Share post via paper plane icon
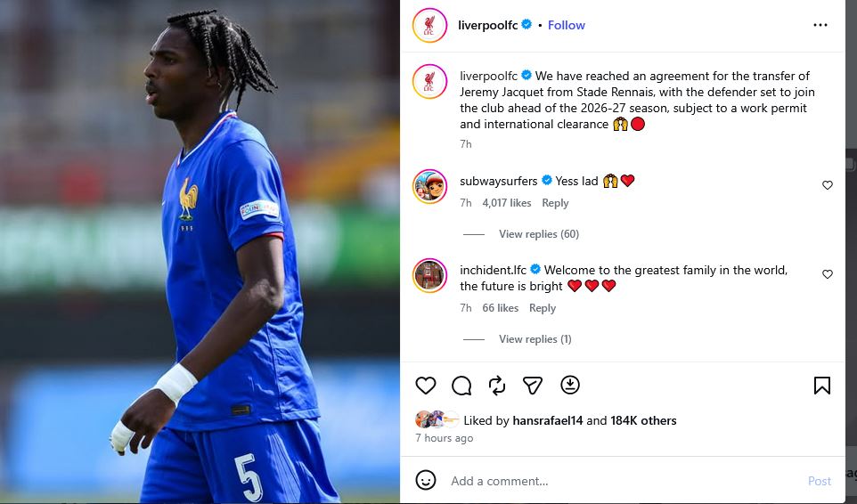 coord(533,386)
